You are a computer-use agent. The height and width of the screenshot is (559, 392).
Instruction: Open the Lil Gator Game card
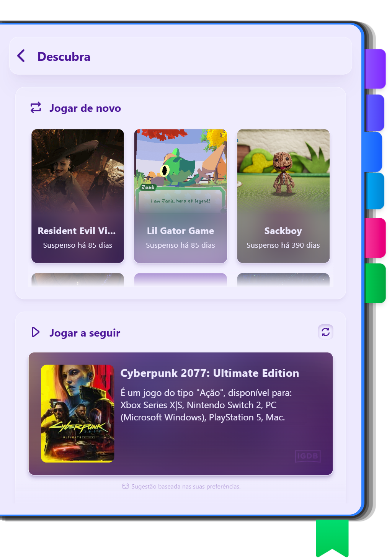[x=180, y=196]
